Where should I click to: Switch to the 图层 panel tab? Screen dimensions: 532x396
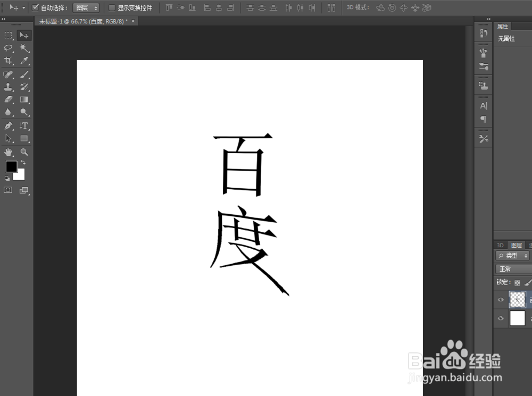(x=516, y=245)
